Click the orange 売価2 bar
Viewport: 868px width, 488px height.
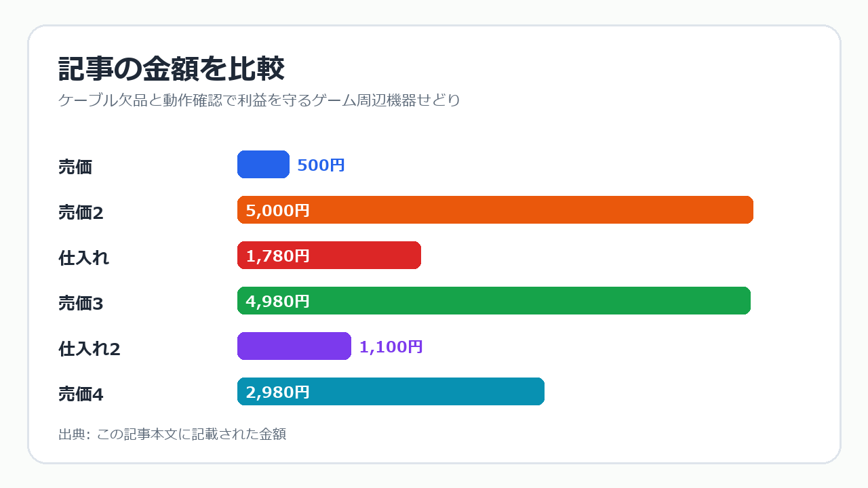495,209
